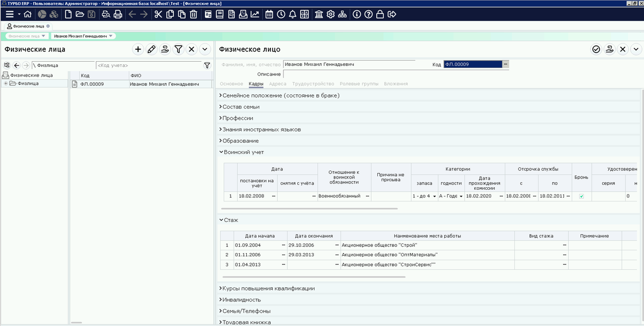The height and width of the screenshot is (326, 644).
Task: Click the scissors cut icon
Action: pos(158,14)
